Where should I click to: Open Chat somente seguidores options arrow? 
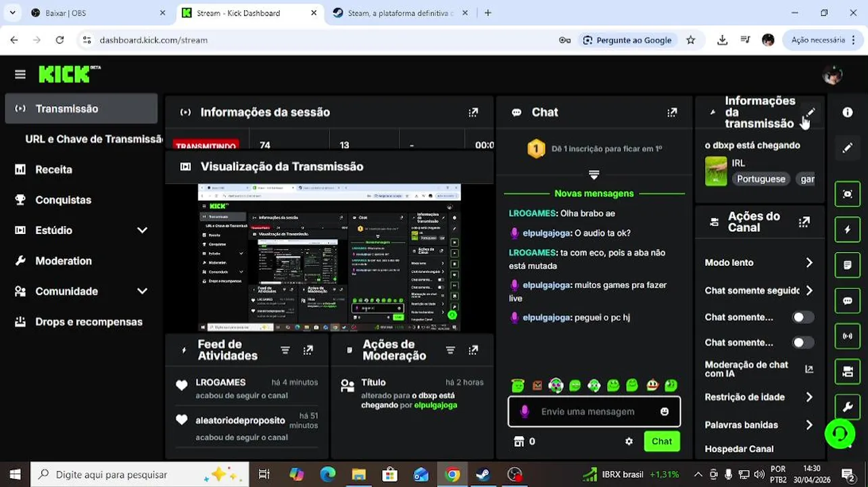click(809, 290)
